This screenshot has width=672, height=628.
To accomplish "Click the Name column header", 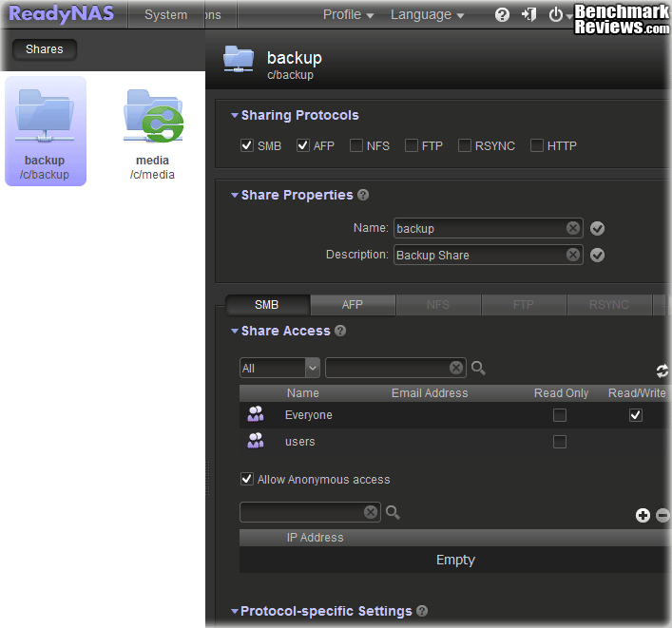I will coord(303,393).
